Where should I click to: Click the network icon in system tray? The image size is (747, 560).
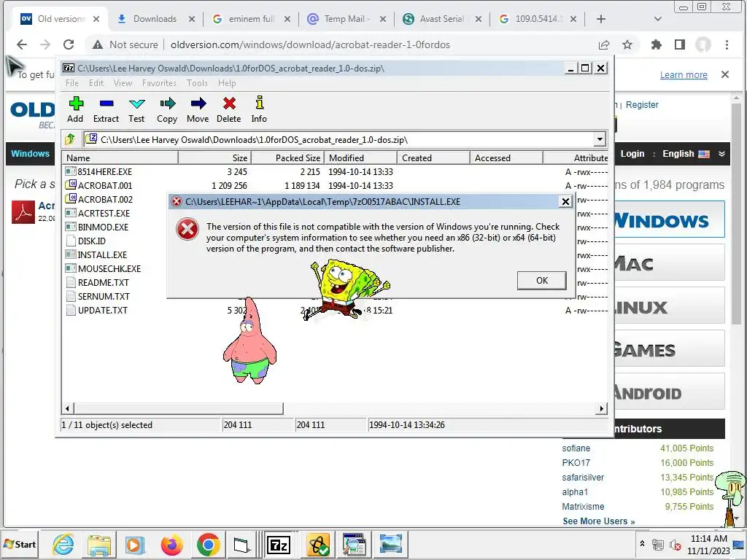(658, 545)
